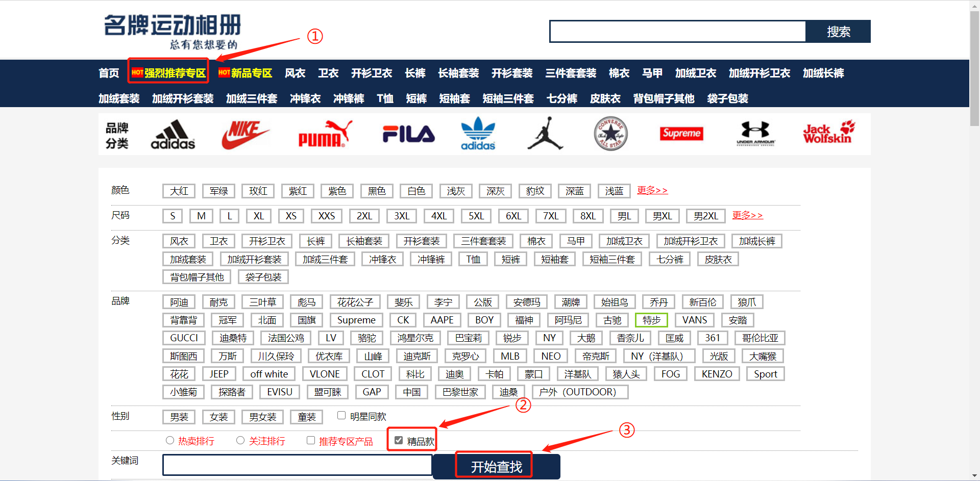
Task: Select the off white brand filter
Action: pos(269,374)
